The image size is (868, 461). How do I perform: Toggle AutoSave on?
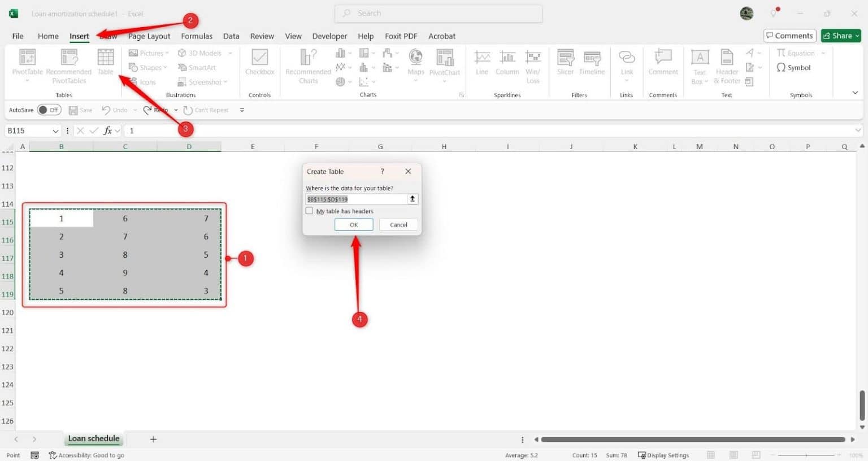point(49,110)
